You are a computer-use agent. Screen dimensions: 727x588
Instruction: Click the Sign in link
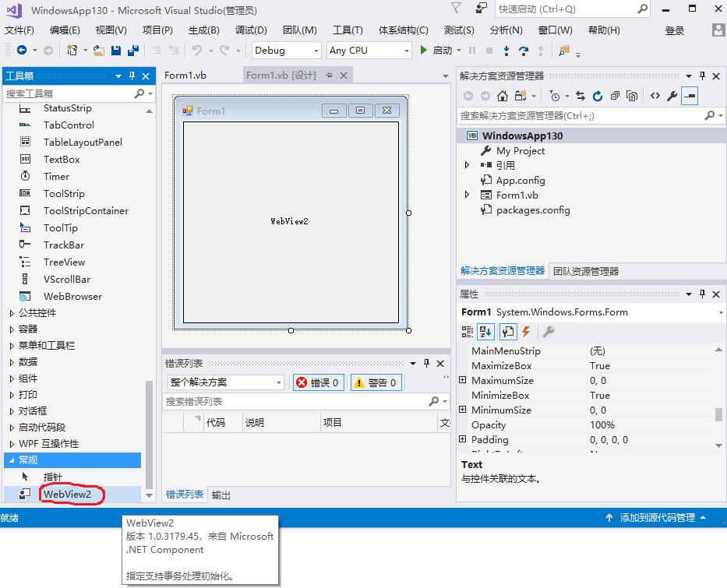click(x=675, y=30)
